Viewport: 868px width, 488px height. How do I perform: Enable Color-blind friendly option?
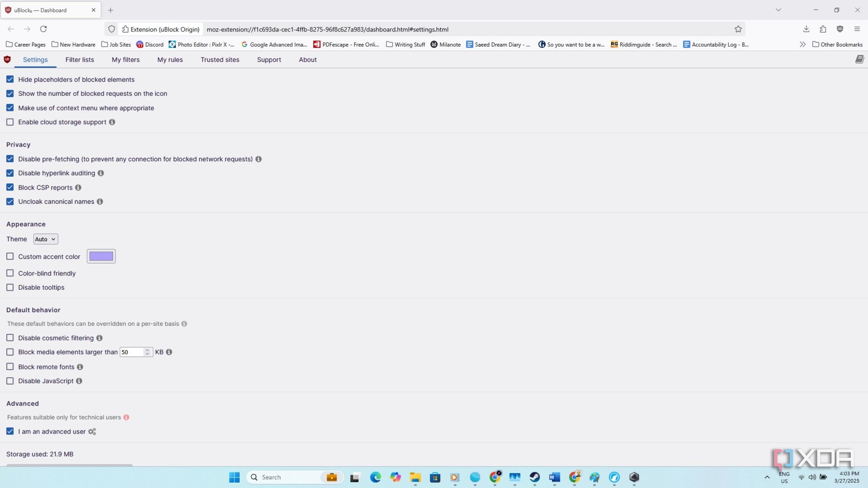pyautogui.click(x=10, y=273)
